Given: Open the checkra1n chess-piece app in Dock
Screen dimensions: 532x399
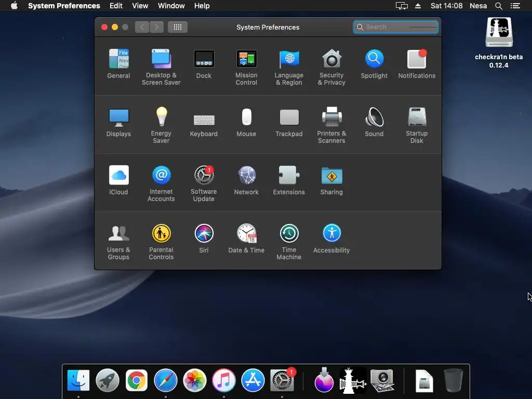Looking at the screenshot, I should click(353, 380).
